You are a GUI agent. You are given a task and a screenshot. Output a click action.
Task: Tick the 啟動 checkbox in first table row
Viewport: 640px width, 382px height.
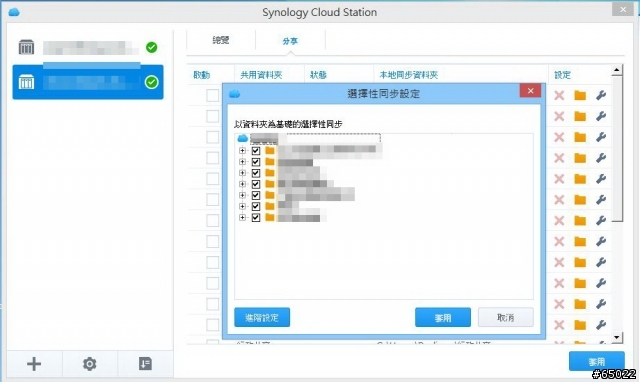[212, 96]
